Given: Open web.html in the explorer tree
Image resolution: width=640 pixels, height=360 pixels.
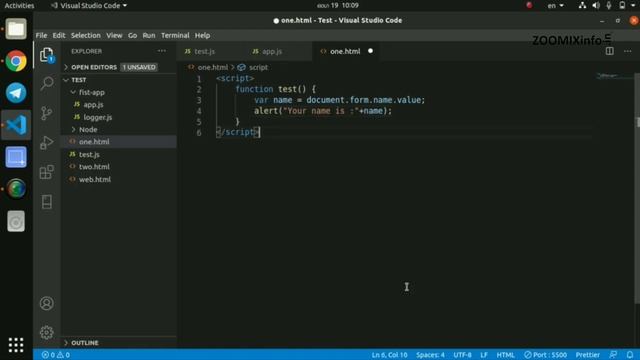Looking at the screenshot, I should (119, 179).
